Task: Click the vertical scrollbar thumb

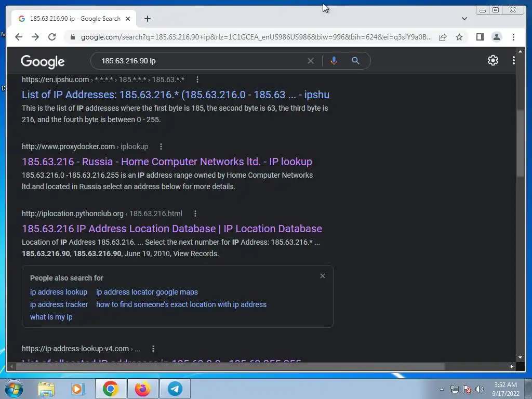Action: pos(521,143)
